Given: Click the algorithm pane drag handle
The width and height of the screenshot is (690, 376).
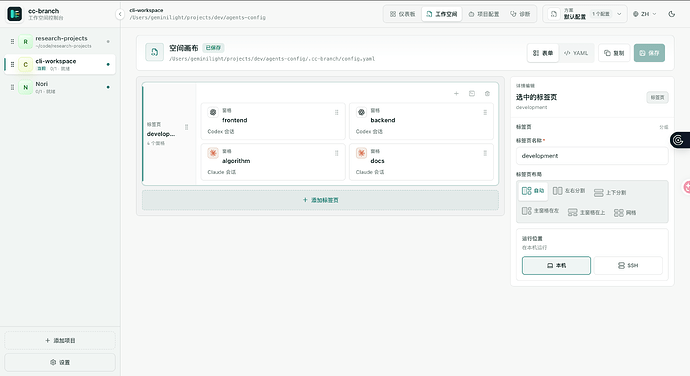Looking at the screenshot, I should click(x=337, y=153).
